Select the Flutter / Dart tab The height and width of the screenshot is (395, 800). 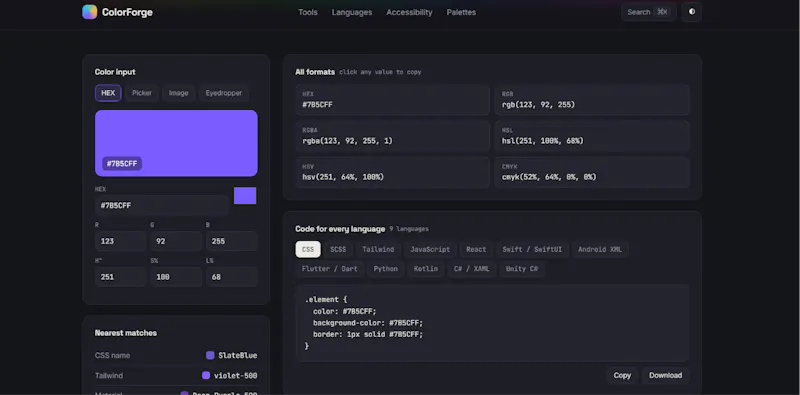pos(330,268)
